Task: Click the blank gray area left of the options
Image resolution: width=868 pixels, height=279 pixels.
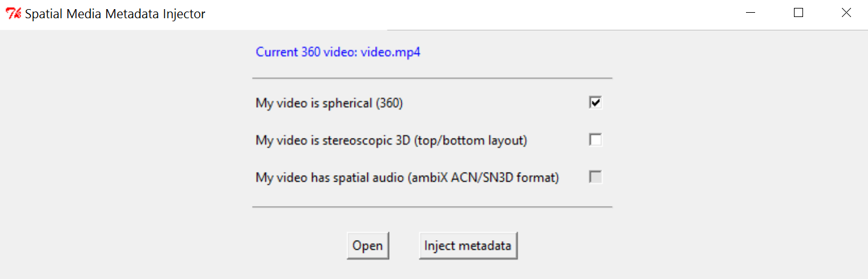Action: [x=121, y=152]
